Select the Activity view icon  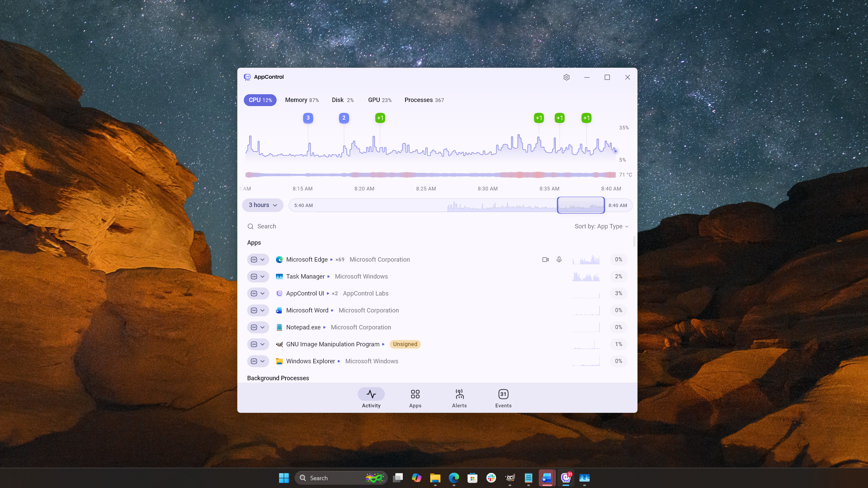click(371, 398)
